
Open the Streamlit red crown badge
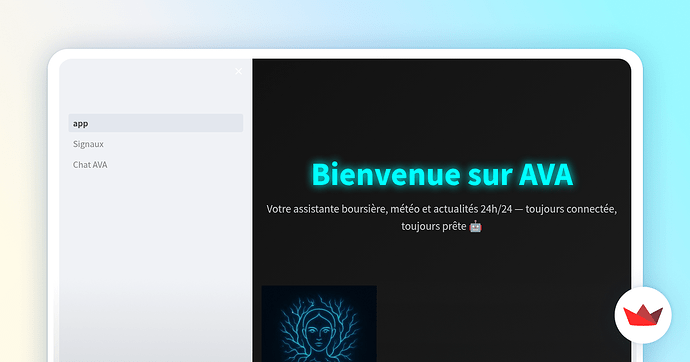click(643, 315)
